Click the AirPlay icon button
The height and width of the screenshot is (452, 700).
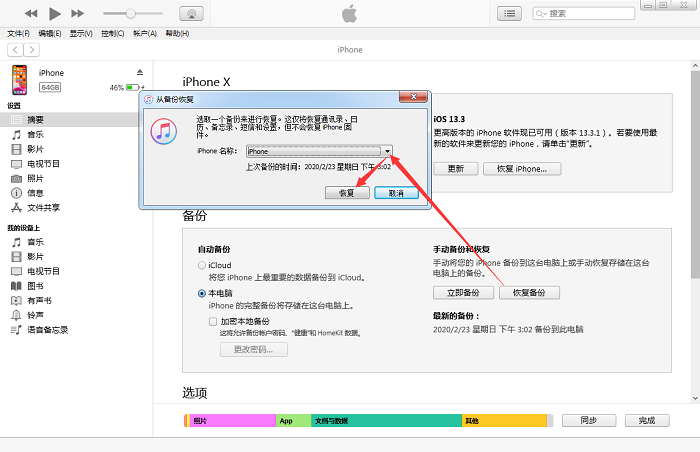[192, 13]
